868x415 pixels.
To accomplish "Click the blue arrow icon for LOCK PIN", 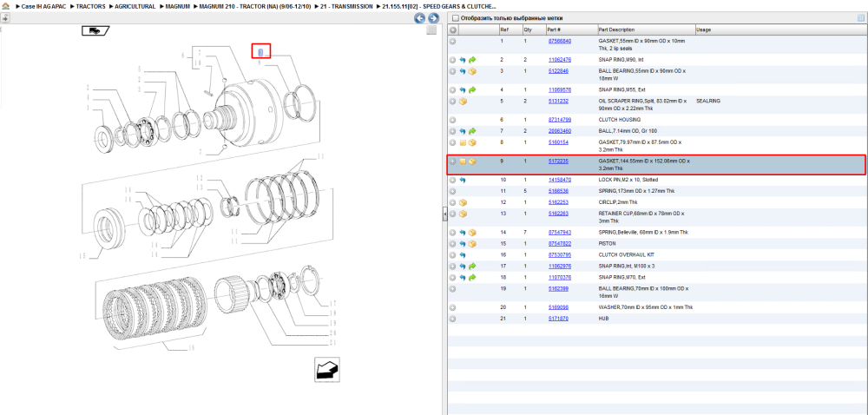I will 463,180.
